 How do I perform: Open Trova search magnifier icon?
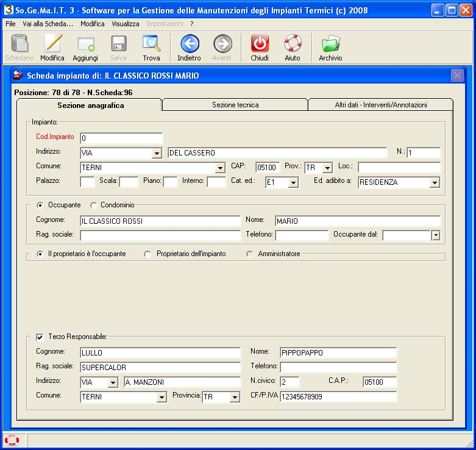[x=151, y=43]
